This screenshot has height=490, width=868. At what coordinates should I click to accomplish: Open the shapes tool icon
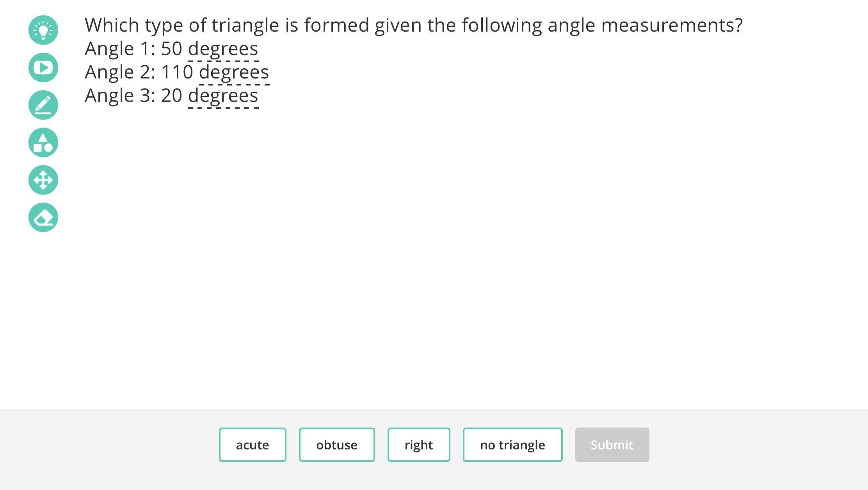point(43,143)
